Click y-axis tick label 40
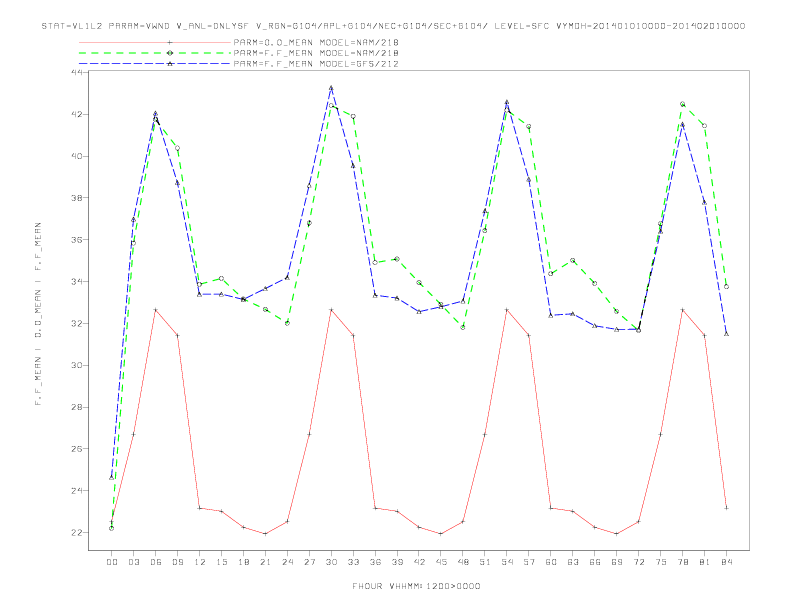 point(77,156)
